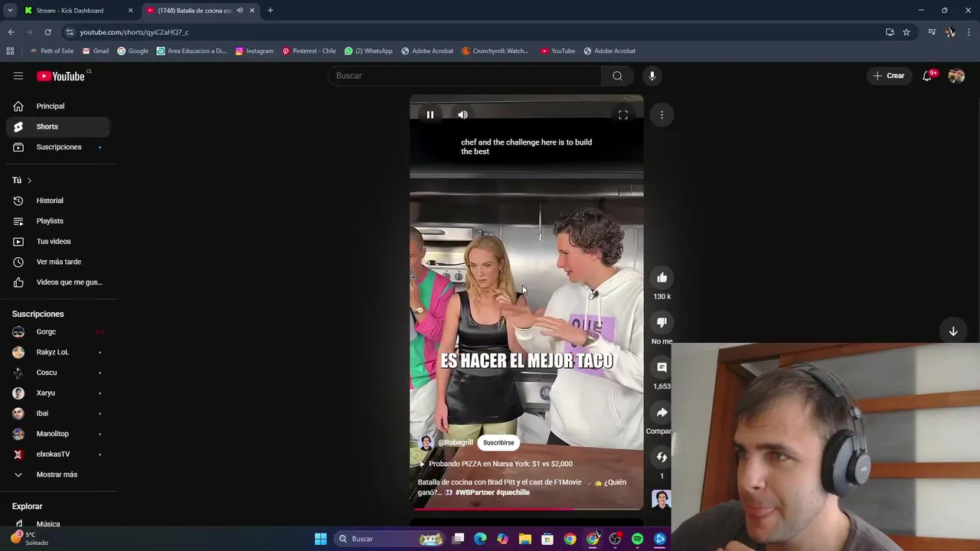Image resolution: width=980 pixels, height=551 pixels.
Task: Open Suscripciones in the sidebar
Action: [x=57, y=147]
